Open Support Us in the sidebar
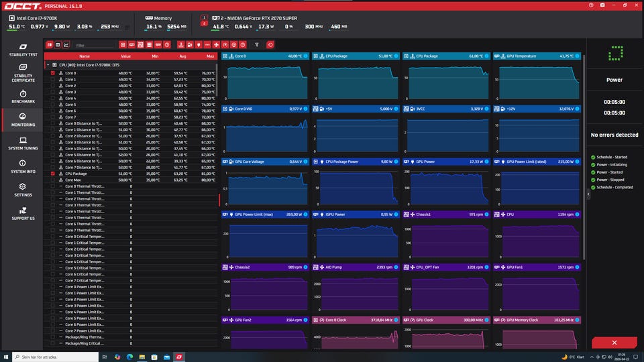 [x=23, y=213]
